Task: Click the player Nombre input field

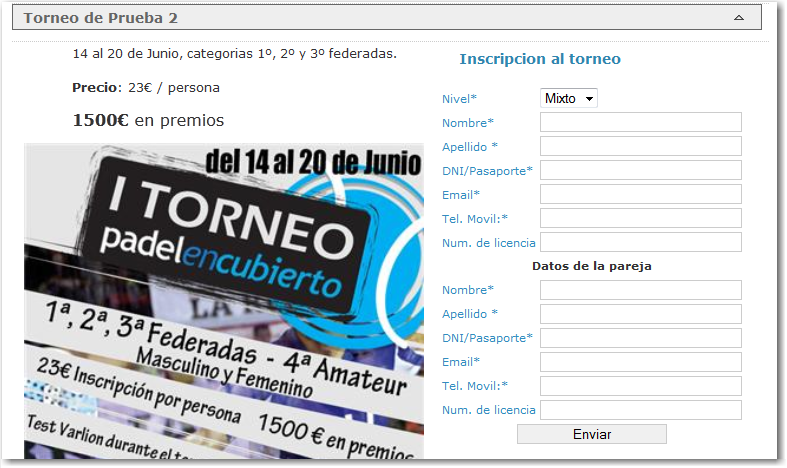Action: (640, 122)
